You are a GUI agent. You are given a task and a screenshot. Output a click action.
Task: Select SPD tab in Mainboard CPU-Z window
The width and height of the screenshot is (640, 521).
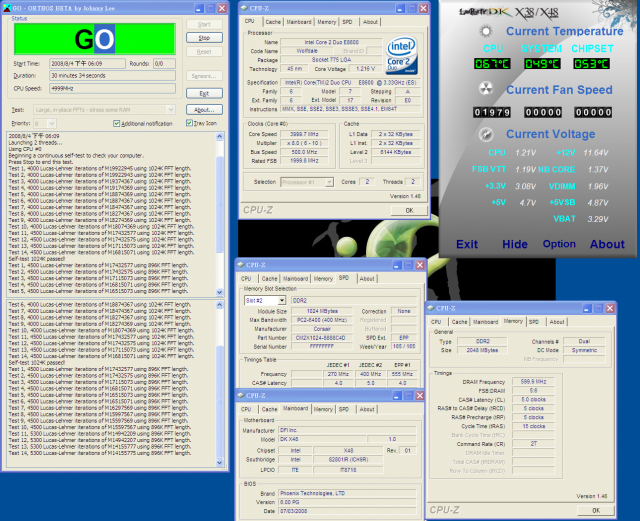click(x=344, y=409)
